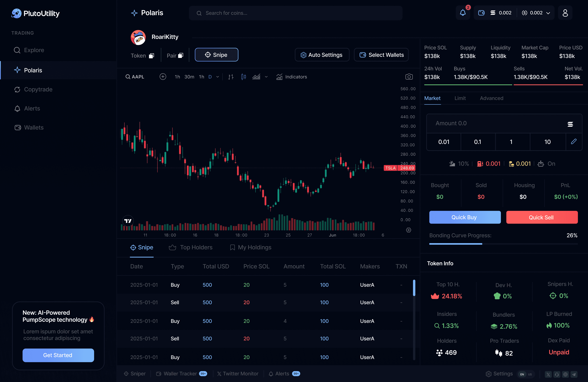Open the Top Holders tab
The width and height of the screenshot is (588, 382).
(x=191, y=247)
